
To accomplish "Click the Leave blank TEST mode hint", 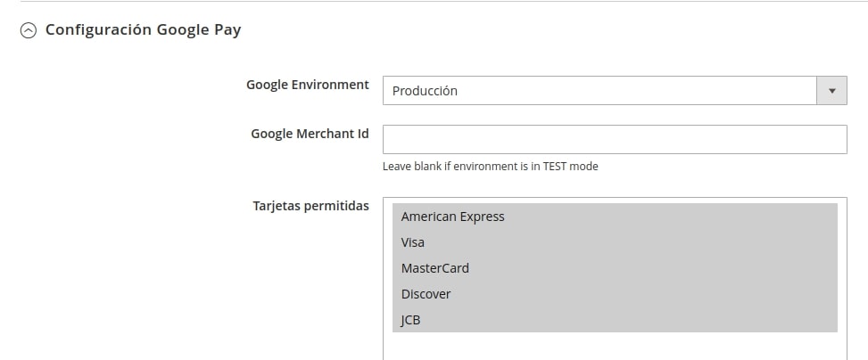I will (x=490, y=166).
